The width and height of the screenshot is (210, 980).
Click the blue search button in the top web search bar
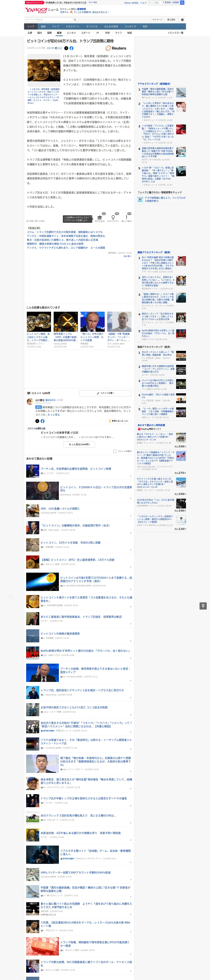[x=182, y=3]
